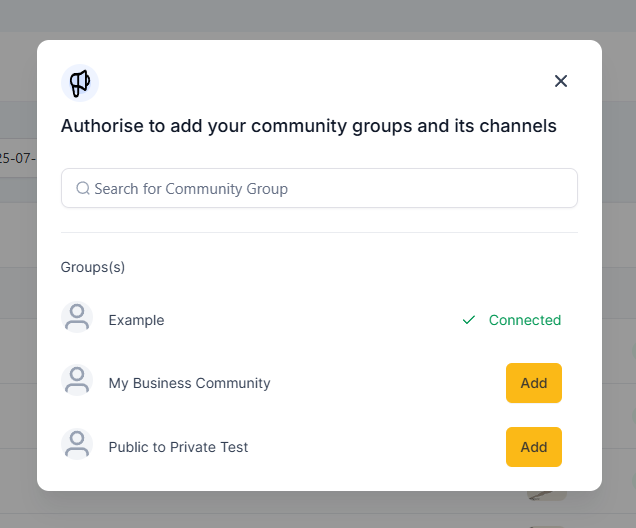Screen dimensions: 636x528
Task: Close the authorise community groups dialog
Action: tap(561, 81)
